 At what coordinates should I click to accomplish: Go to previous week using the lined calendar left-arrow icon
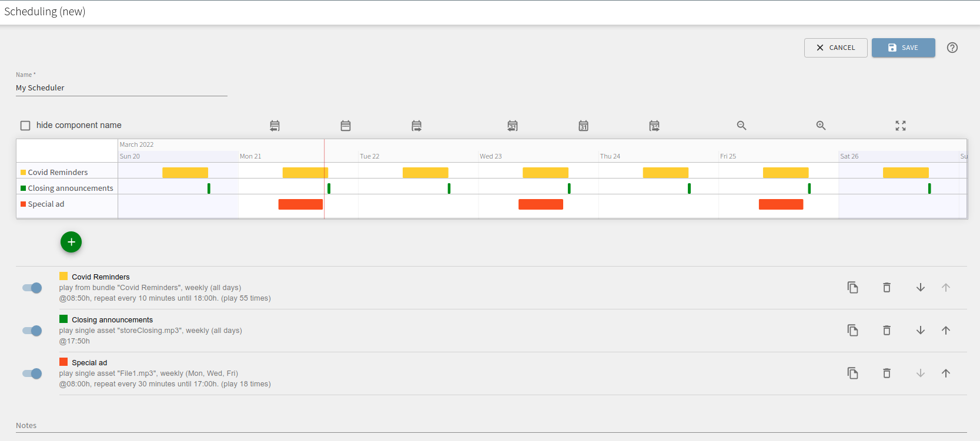[275, 126]
